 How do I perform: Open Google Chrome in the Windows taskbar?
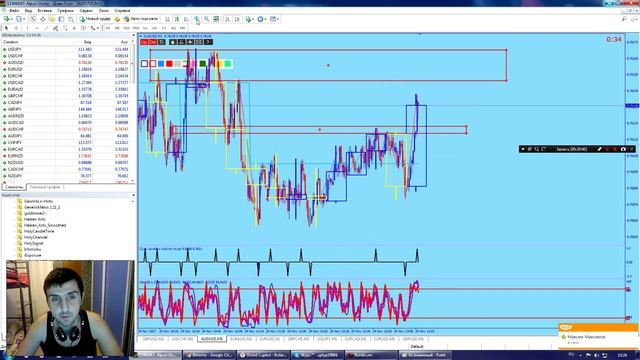click(x=209, y=355)
